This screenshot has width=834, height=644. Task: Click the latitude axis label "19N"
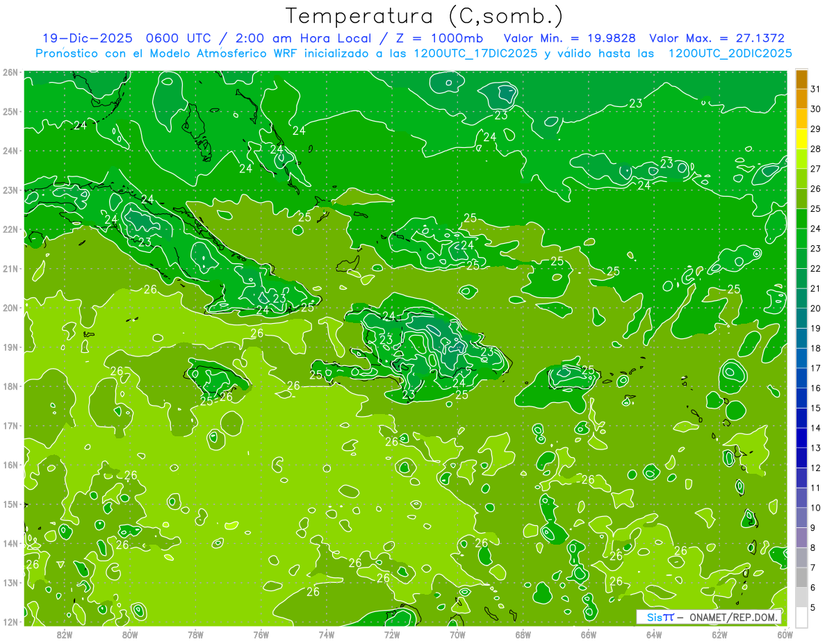pos(10,347)
